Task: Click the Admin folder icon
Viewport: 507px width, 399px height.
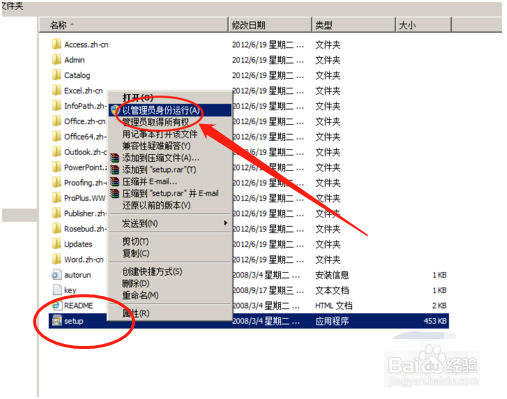Action: click(57, 59)
